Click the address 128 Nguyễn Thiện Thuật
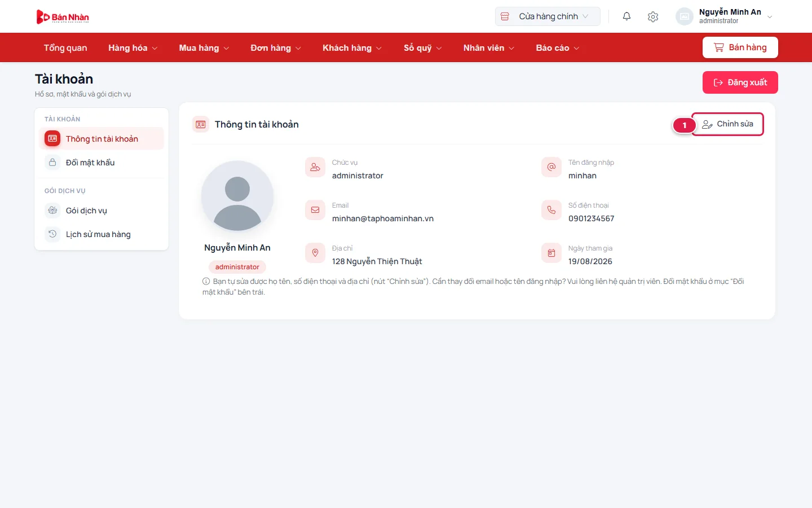This screenshot has width=812, height=508. click(x=377, y=261)
